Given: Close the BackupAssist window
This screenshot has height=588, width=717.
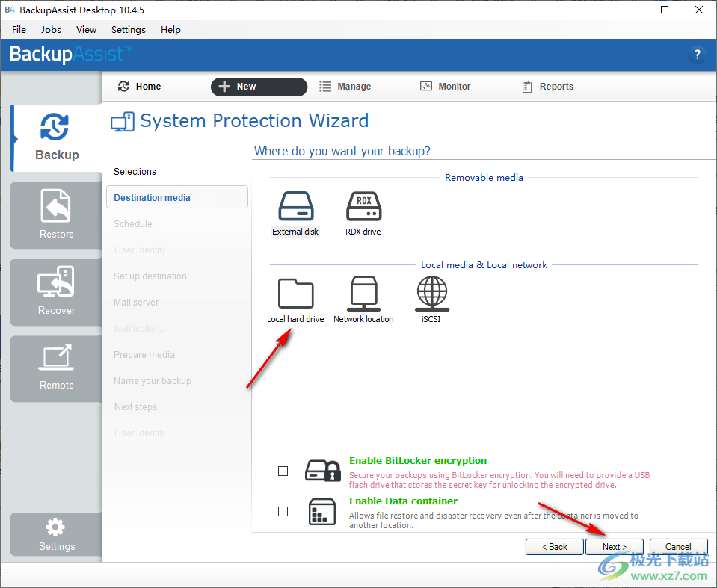Looking at the screenshot, I should (699, 10).
